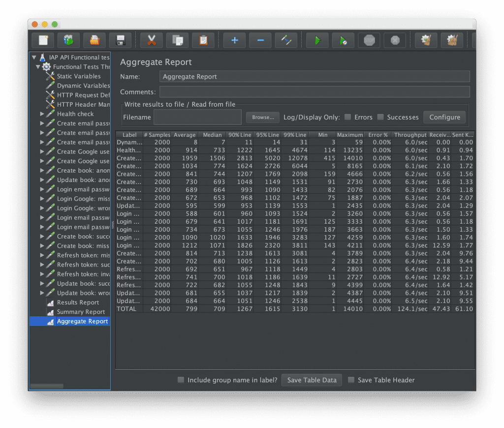Cut the selected element
This screenshot has height=428, width=504.
point(151,40)
